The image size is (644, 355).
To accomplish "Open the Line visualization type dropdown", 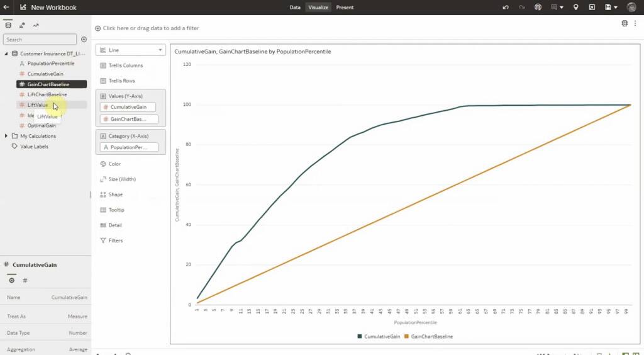I will (x=131, y=50).
